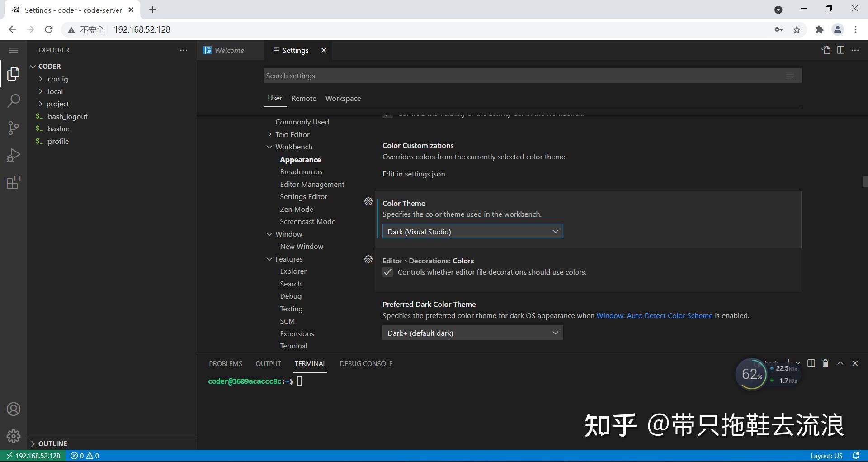Uncheck editor file decorations colors checkbox
The height and width of the screenshot is (462, 868).
(x=387, y=272)
